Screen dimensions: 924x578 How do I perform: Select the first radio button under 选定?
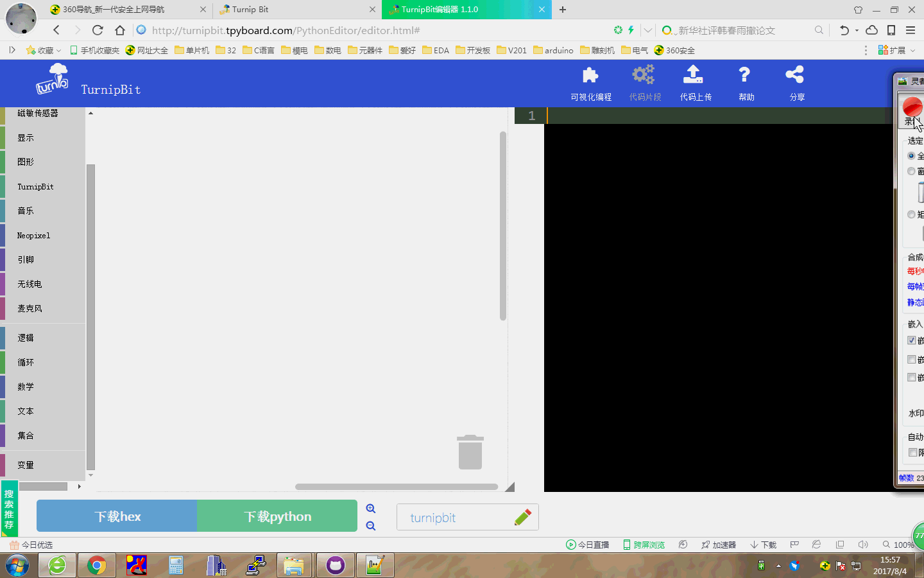tap(911, 156)
